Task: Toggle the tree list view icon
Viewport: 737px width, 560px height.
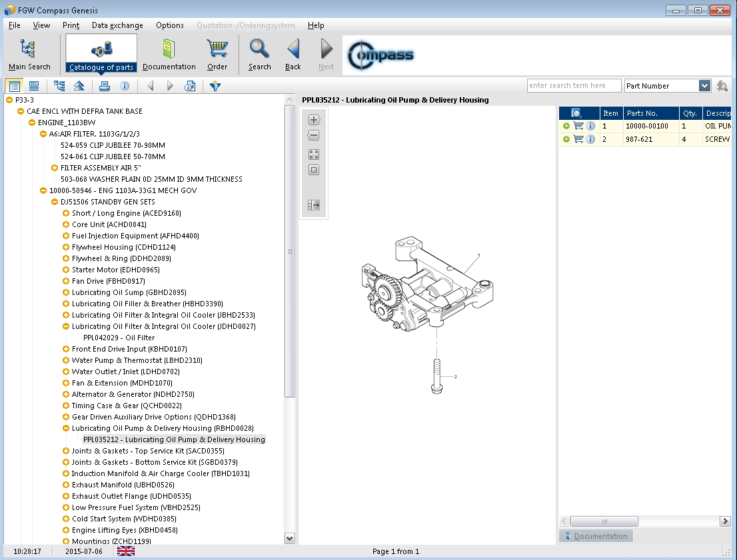Action: click(x=14, y=86)
